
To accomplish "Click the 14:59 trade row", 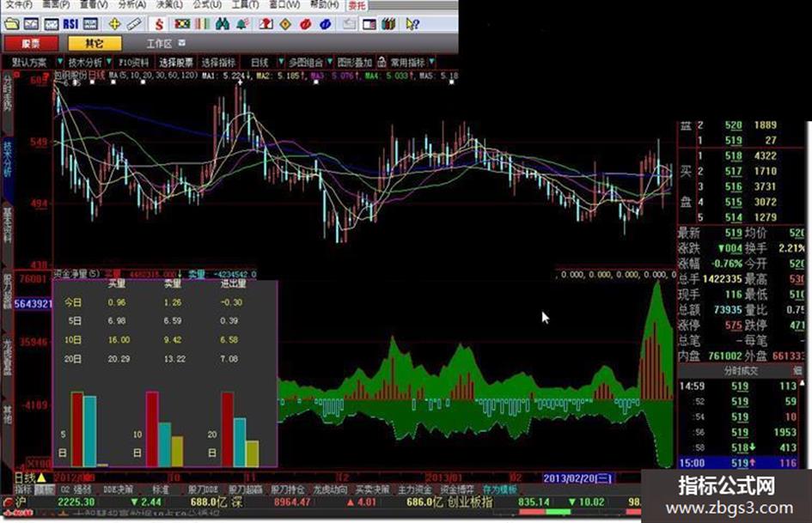I will (x=739, y=386).
